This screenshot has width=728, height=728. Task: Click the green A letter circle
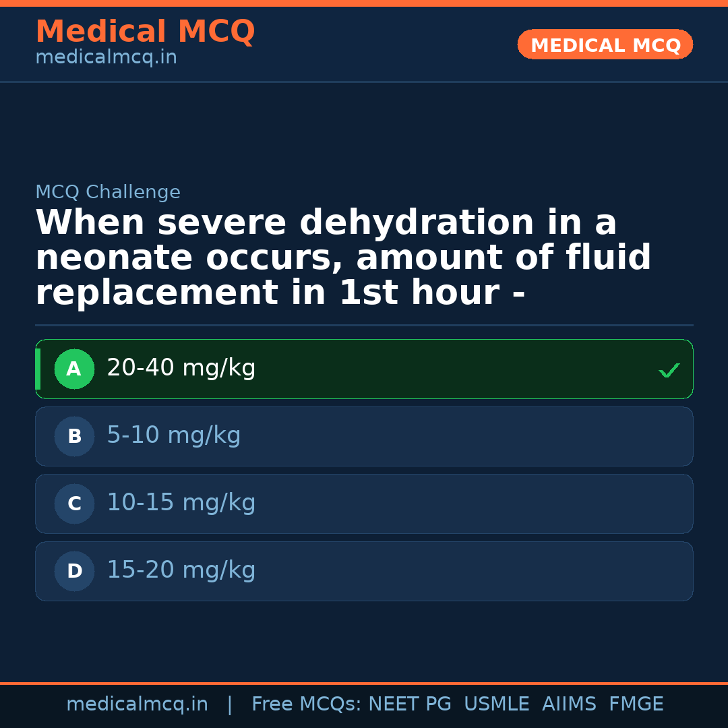coord(74,369)
